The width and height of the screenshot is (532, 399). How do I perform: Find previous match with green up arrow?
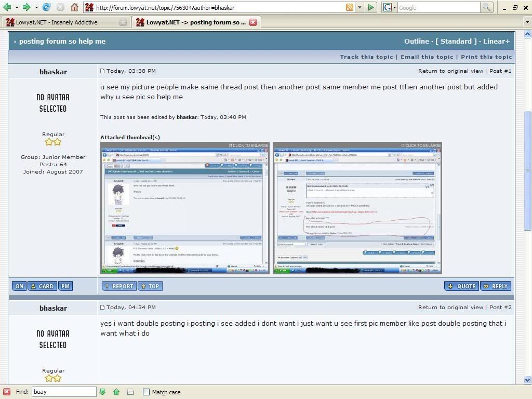click(116, 392)
